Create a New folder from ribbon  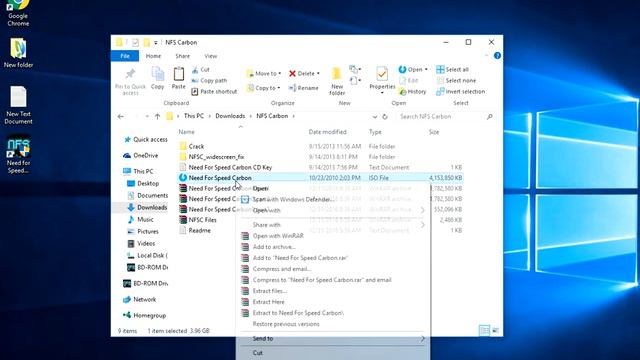337,81
